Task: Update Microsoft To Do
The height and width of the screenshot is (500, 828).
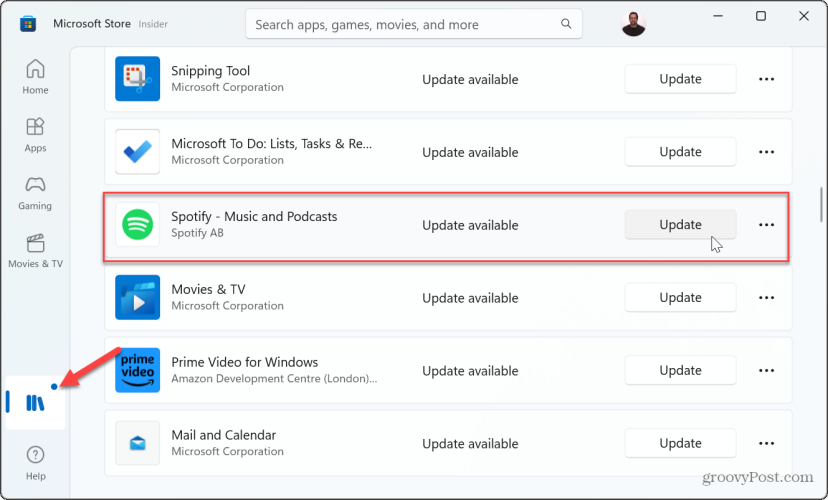Action: point(680,152)
